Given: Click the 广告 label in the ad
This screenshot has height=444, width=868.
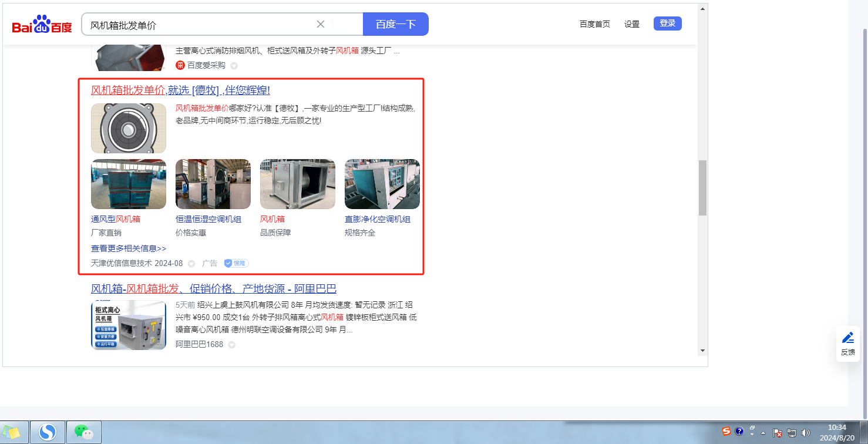Looking at the screenshot, I should click(210, 264).
